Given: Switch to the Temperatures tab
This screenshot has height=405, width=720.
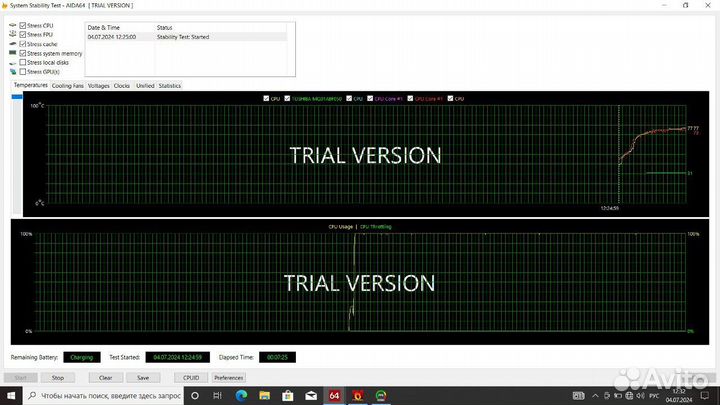Looking at the screenshot, I should coord(30,85).
